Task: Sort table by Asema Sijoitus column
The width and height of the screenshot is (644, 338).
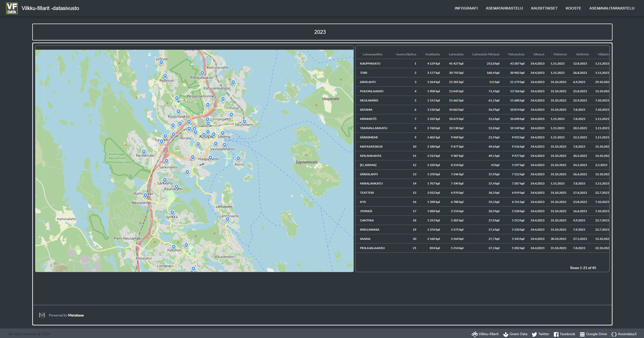Action: [406, 54]
